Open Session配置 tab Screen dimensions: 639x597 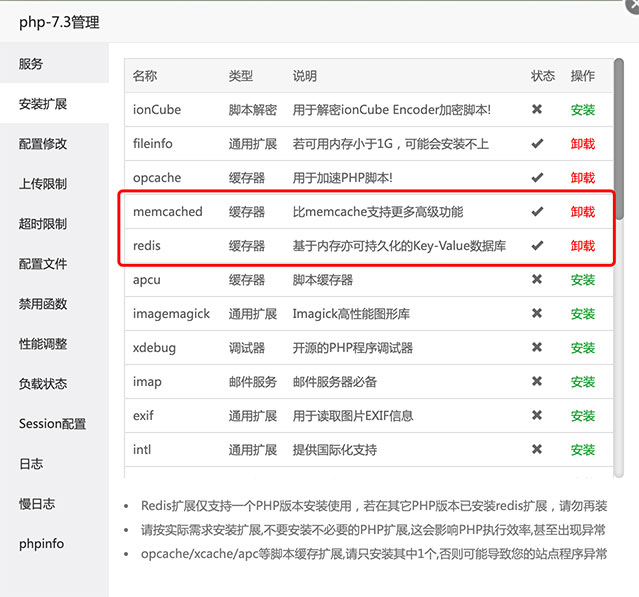[x=54, y=423]
